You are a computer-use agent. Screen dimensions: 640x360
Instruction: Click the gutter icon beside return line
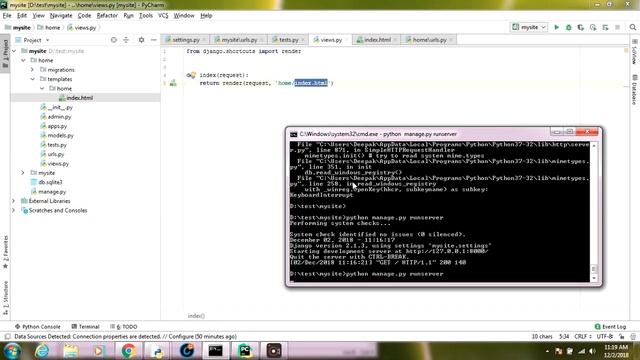pos(173,83)
